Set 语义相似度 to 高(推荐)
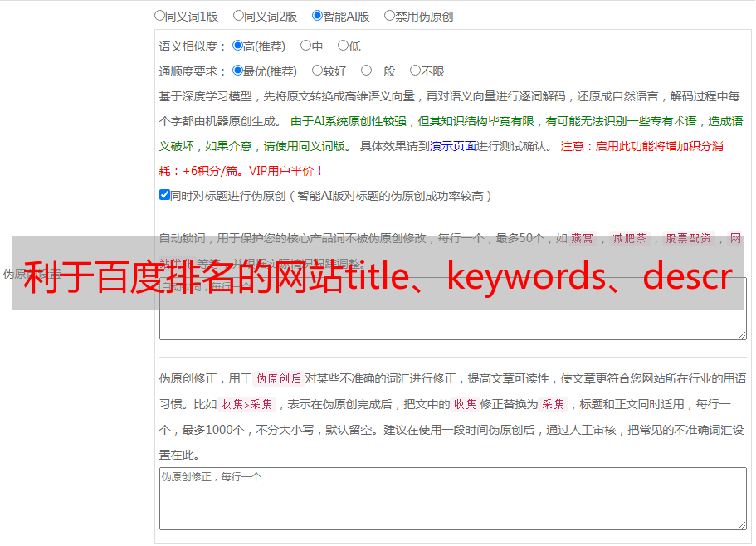 coord(237,46)
